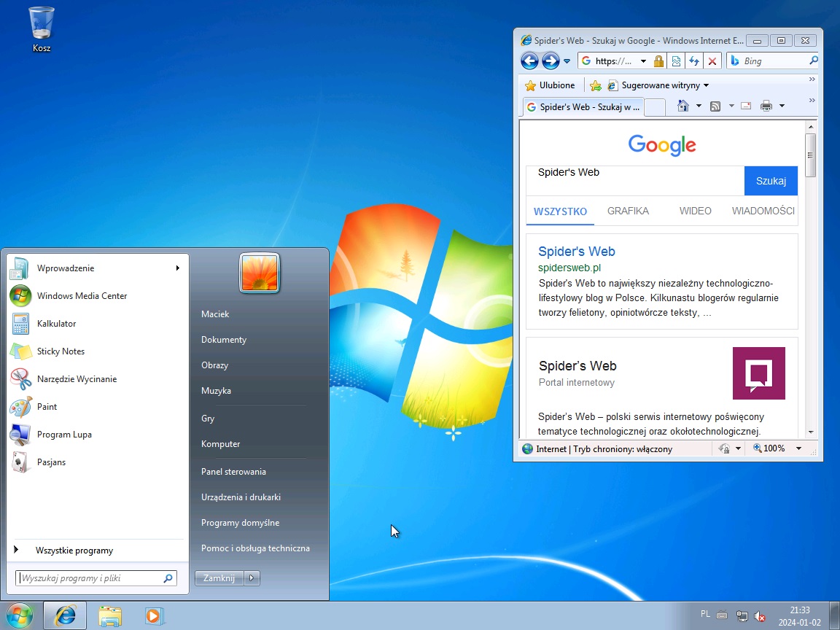Start Pasjans from the Start menu
The image size is (840, 630).
pyautogui.click(x=98, y=462)
